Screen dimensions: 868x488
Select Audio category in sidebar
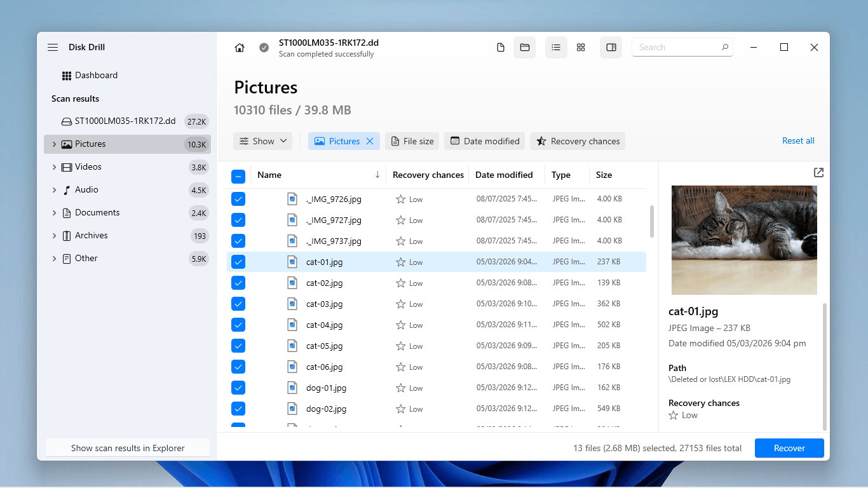(127, 190)
